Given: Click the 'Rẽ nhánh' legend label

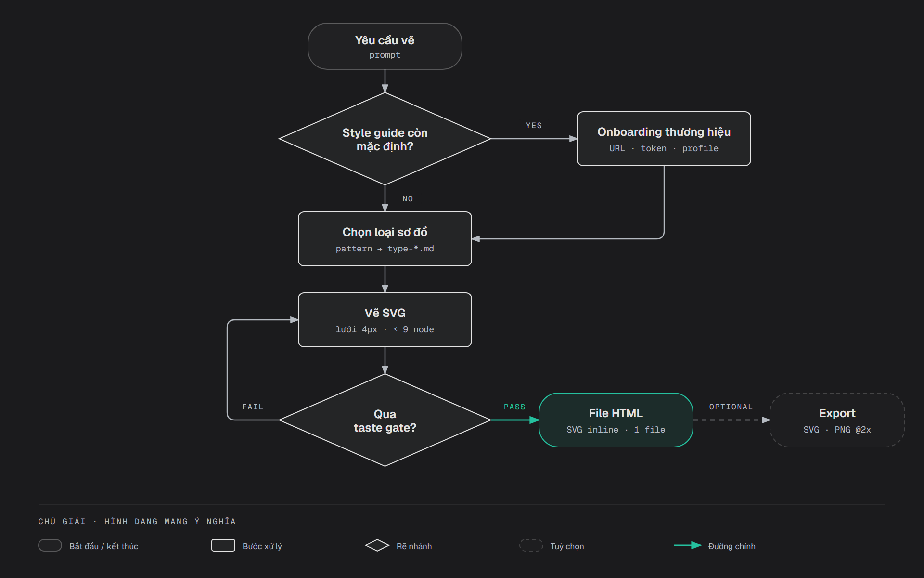Looking at the screenshot, I should [414, 546].
